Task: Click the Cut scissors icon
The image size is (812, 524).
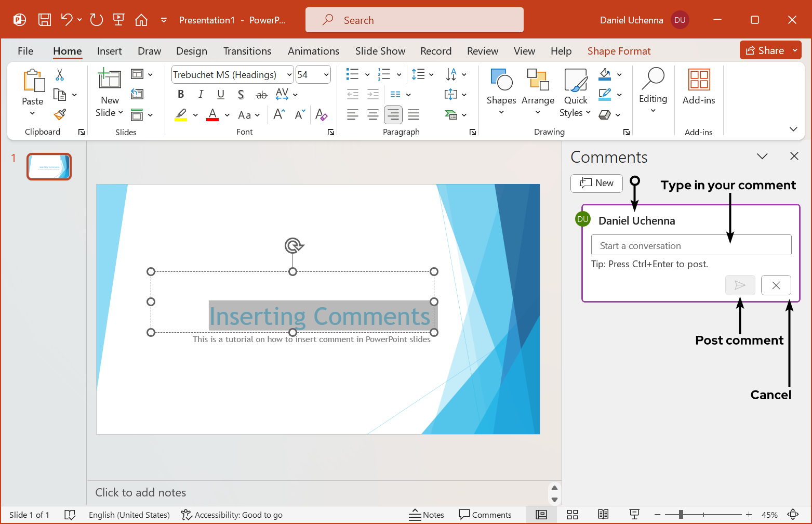Action: [x=60, y=75]
